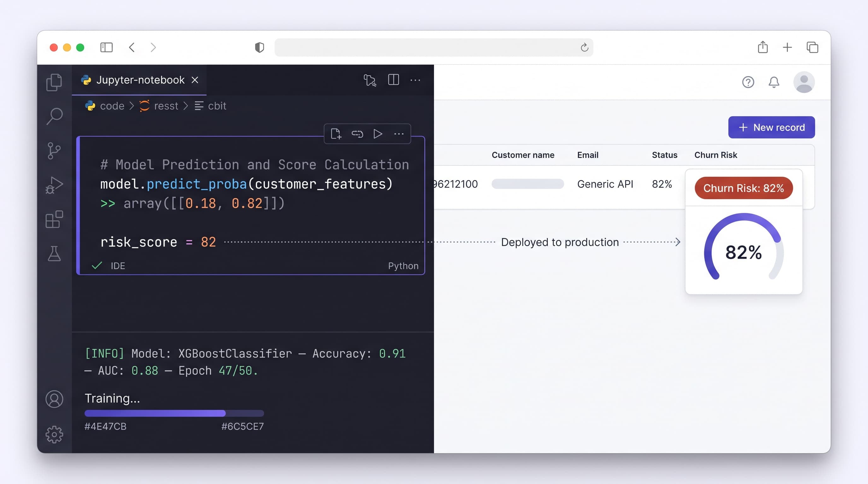Image resolution: width=868 pixels, height=484 pixels.
Task: Click the placeholder customer name bar
Action: pyautogui.click(x=527, y=184)
